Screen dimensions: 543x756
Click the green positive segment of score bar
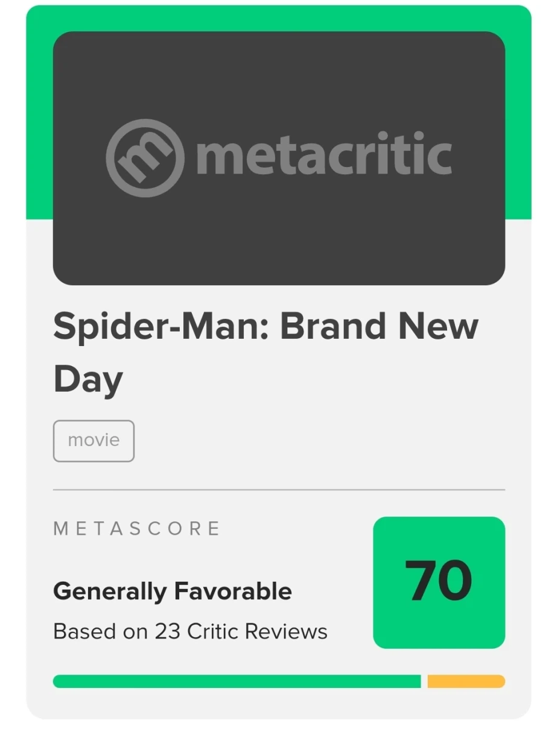click(237, 681)
